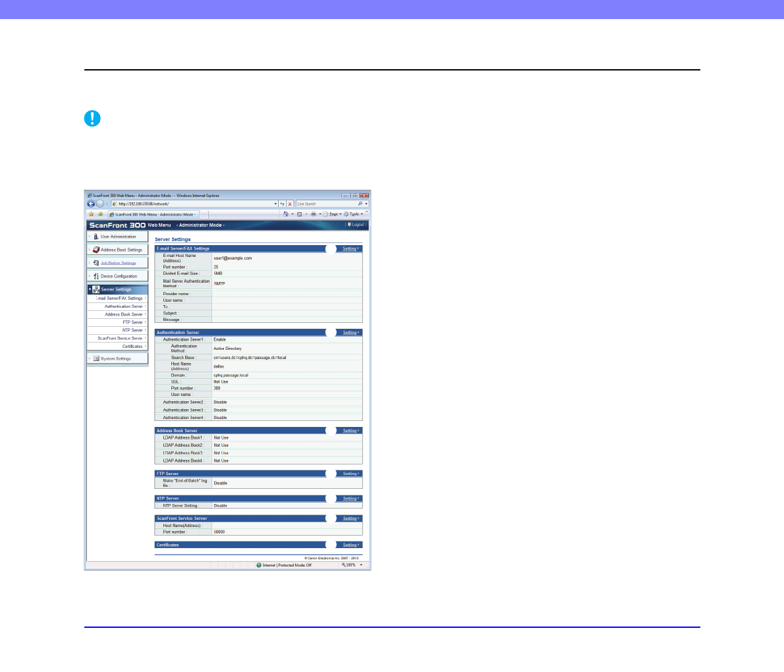Click the Refresh icon beside address bar
This screenshot has height=672, width=784.
pos(283,204)
